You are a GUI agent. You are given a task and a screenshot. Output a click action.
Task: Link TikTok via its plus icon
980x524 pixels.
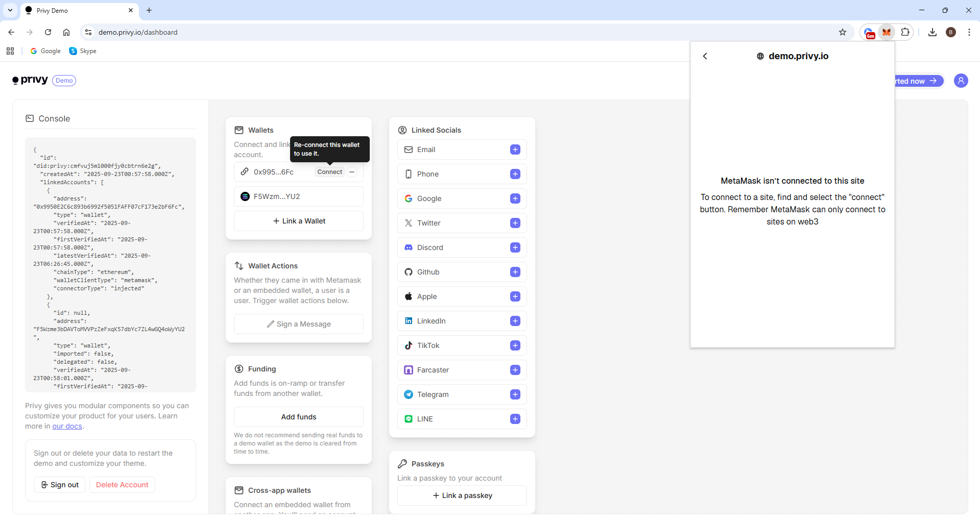pos(515,345)
